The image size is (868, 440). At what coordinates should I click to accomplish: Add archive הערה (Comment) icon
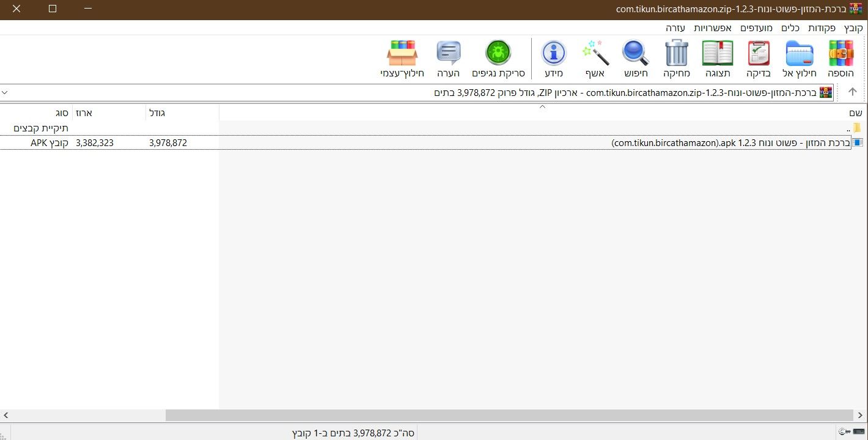tap(448, 54)
